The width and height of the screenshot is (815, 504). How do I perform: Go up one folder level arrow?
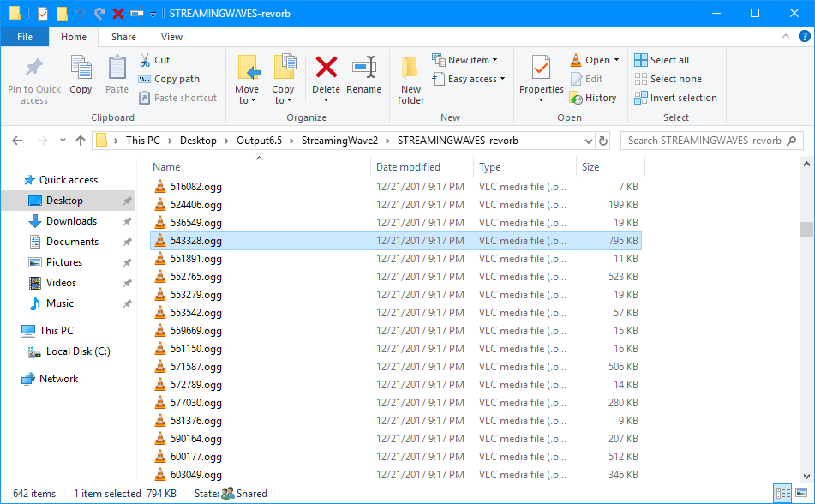point(81,141)
